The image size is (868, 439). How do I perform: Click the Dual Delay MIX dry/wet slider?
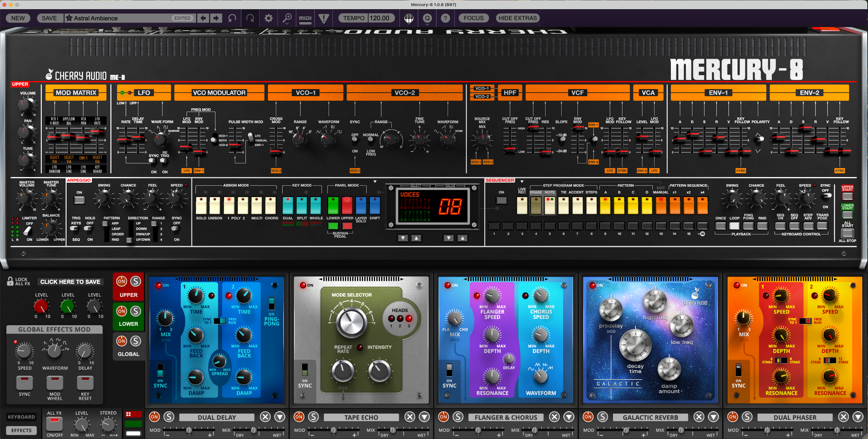254,430
